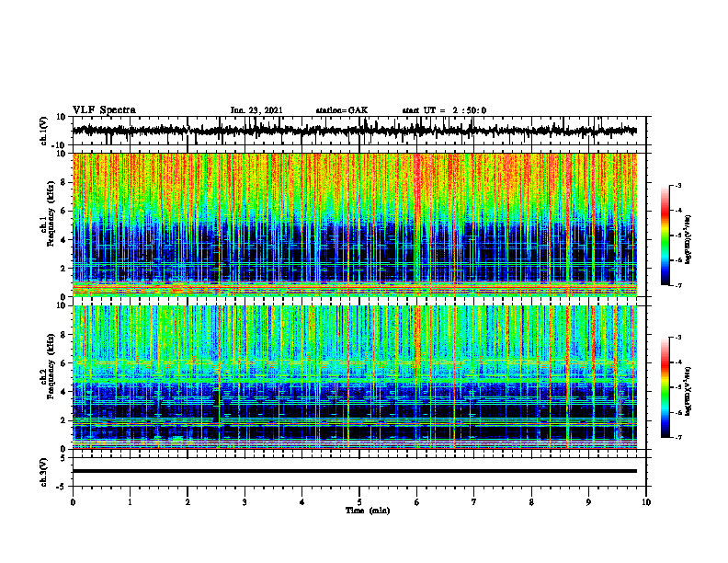Click the time axis tick label "4"

pos(301,502)
